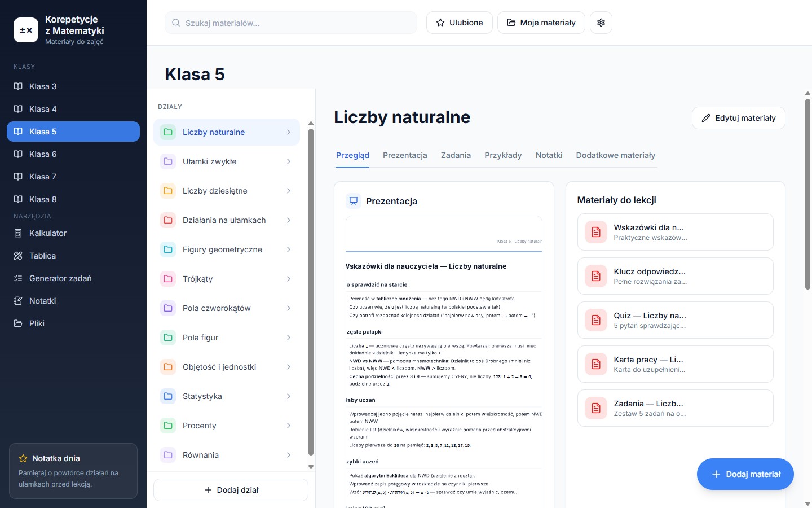Click the red Działania na ułamkach folder icon
This screenshot has height=508, width=812.
pyautogui.click(x=168, y=220)
